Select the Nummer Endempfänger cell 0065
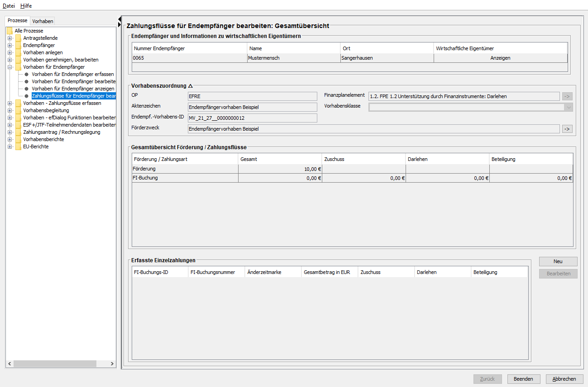The height and width of the screenshot is (387, 588). [190, 58]
